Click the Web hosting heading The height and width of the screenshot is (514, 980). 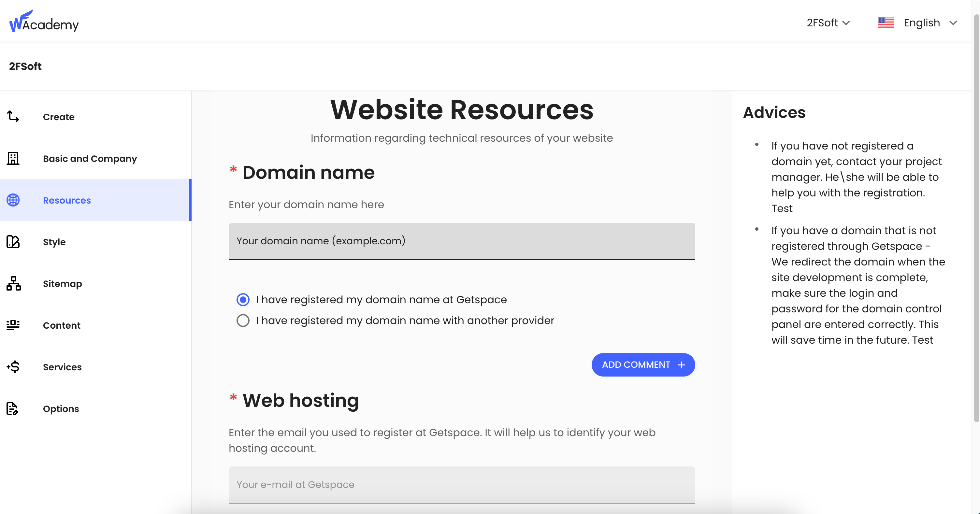(x=300, y=401)
